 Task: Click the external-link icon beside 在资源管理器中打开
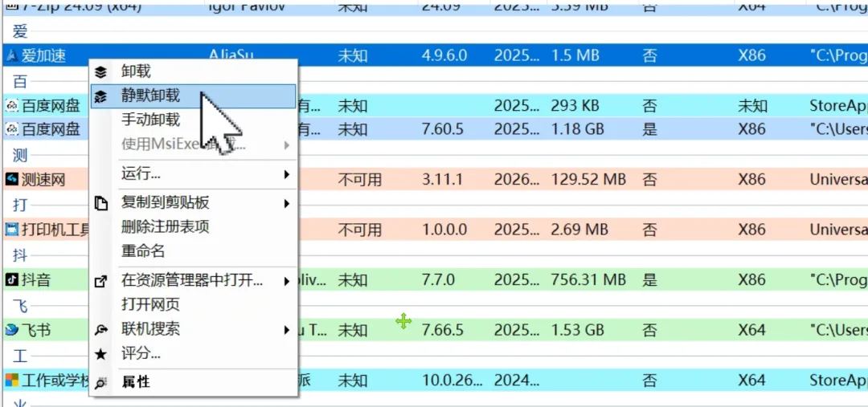pos(100,281)
